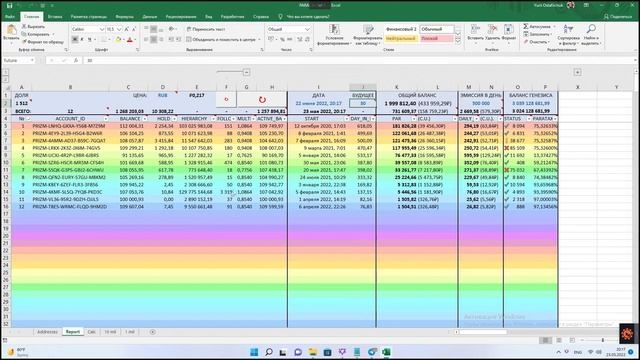Click the Share (Поделиться) button
This screenshot has height=360, width=640.
pyautogui.click(x=618, y=17)
